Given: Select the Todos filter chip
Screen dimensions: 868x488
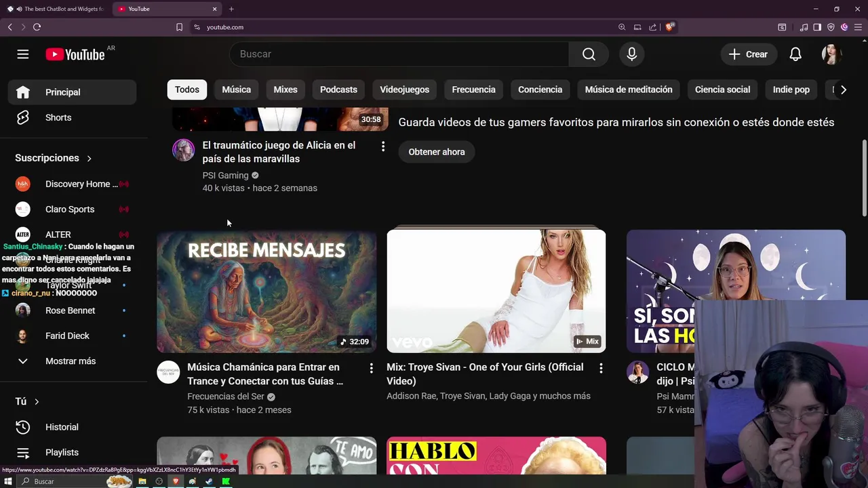Looking at the screenshot, I should [187, 89].
